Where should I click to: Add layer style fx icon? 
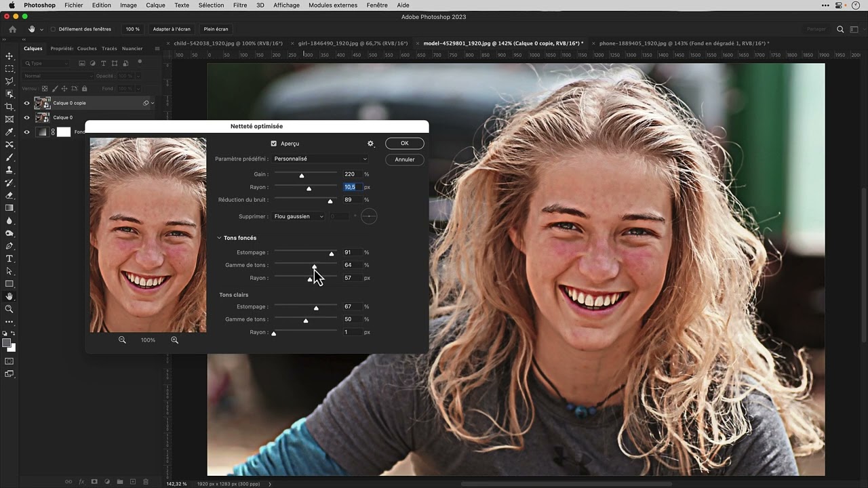[81, 482]
